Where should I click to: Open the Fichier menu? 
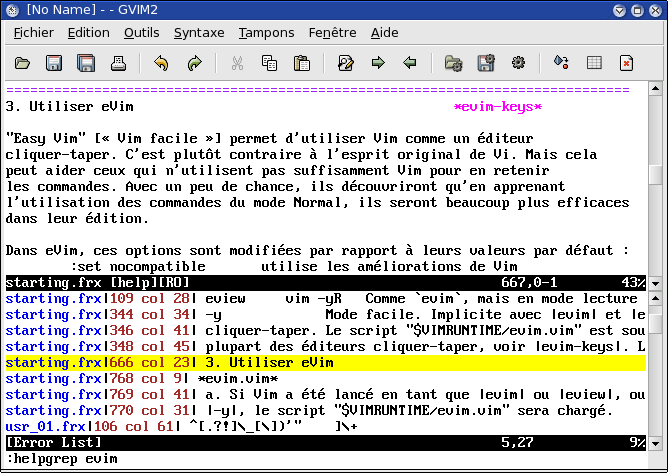[34, 32]
